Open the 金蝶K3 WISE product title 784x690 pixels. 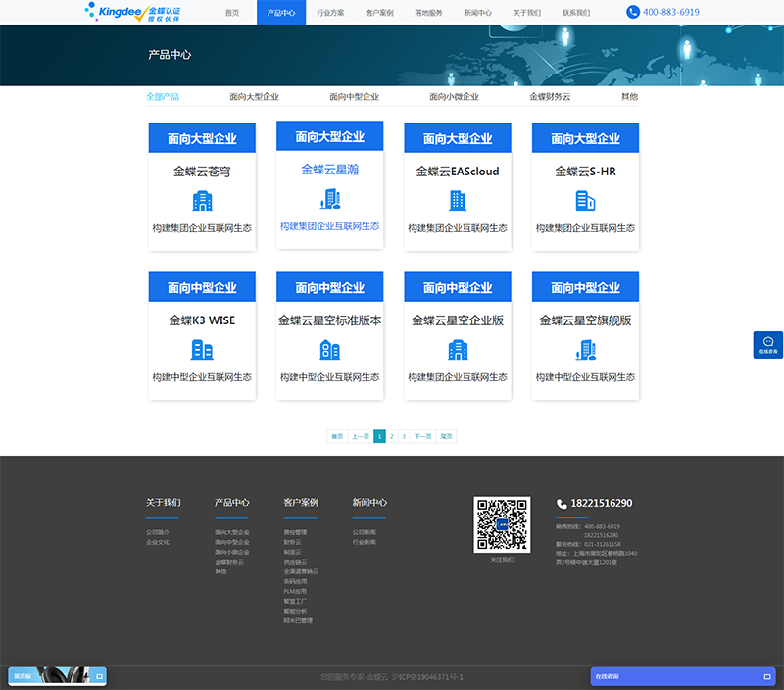pyautogui.click(x=202, y=320)
